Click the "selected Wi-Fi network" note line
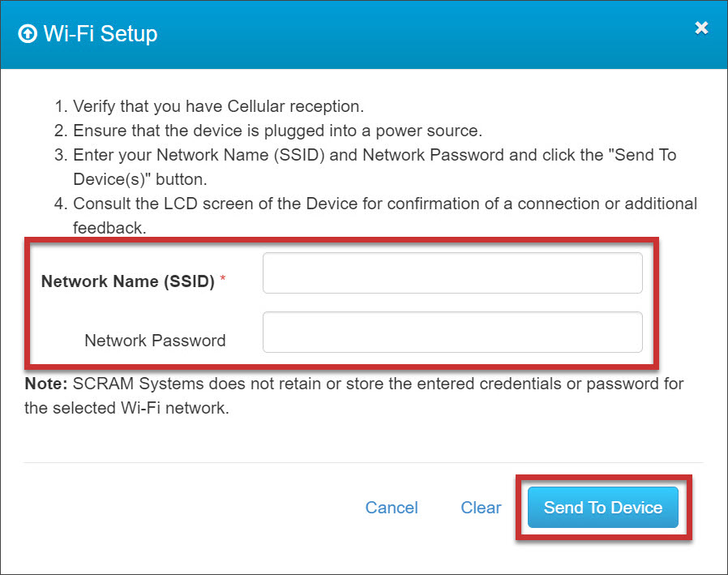Screen dimensions: 728x575 [126, 408]
